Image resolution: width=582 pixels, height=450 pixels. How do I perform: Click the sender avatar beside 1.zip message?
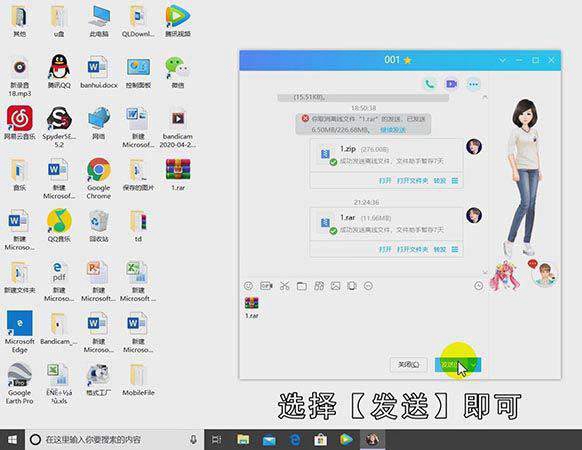474,147
